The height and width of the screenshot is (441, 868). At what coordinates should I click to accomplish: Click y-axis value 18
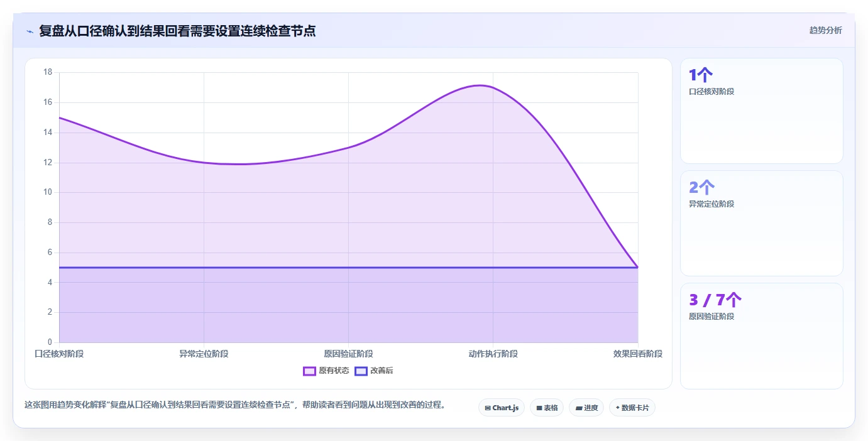48,72
